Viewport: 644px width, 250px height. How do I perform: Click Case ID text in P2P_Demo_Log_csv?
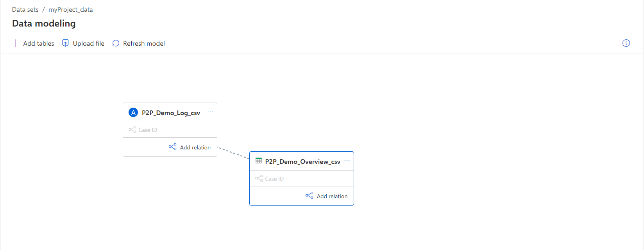[x=148, y=130]
